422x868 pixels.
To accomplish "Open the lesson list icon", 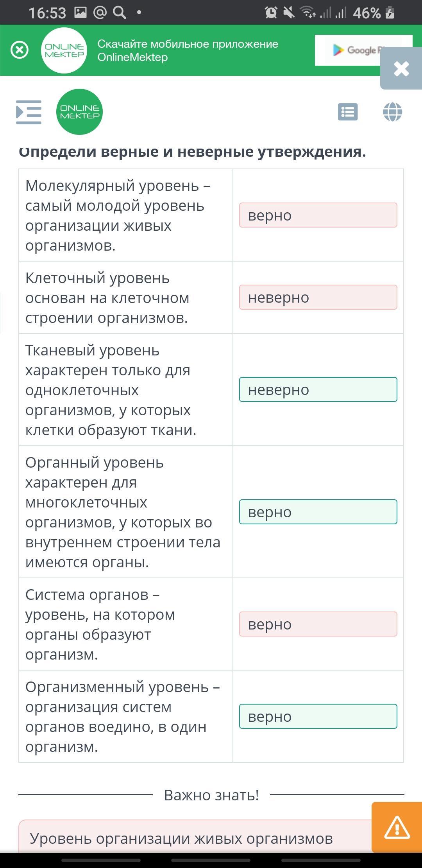I will [x=347, y=112].
